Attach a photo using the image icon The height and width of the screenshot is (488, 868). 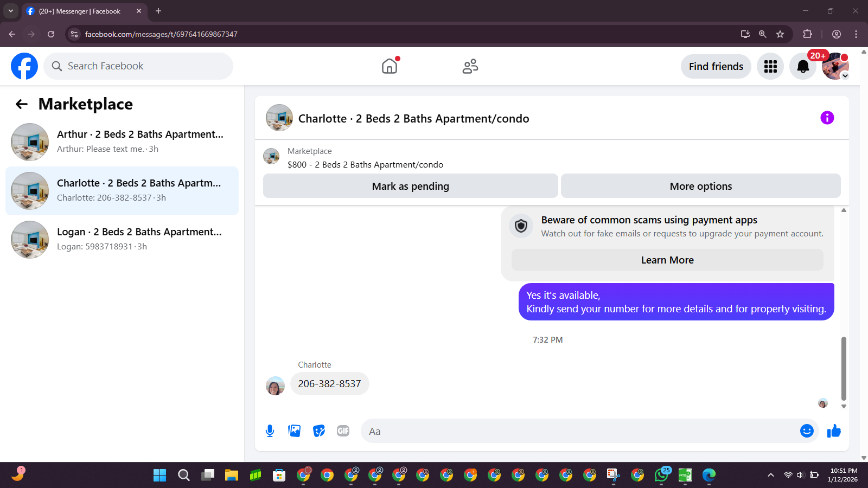point(295,431)
